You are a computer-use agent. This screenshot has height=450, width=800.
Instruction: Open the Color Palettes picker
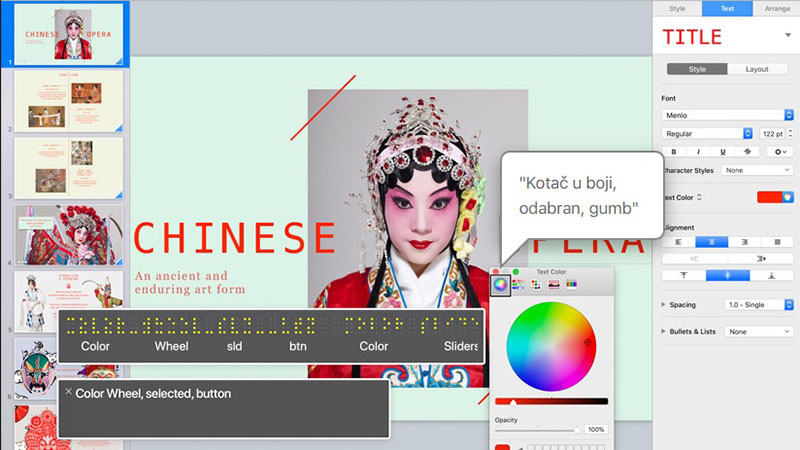[536, 285]
